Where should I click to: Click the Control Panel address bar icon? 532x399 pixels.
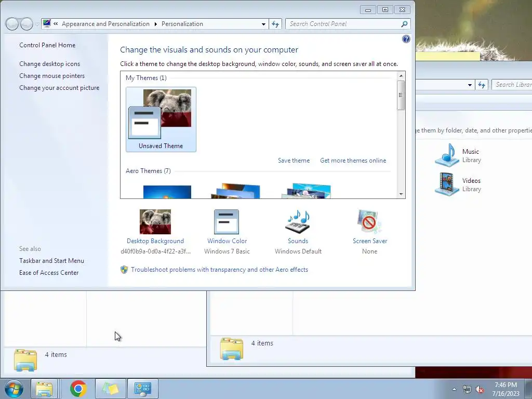click(x=47, y=24)
